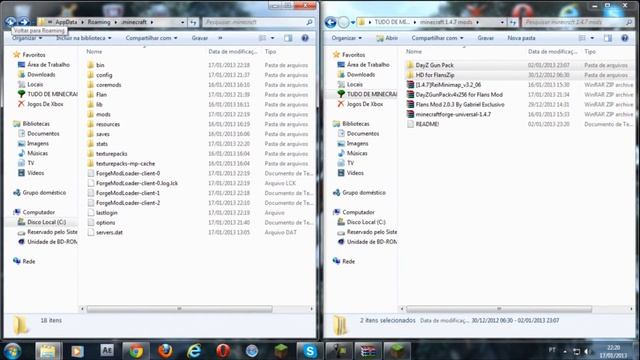The width and height of the screenshot is (640, 360).
Task: Open the Organizar menu in right window
Action: click(347, 38)
